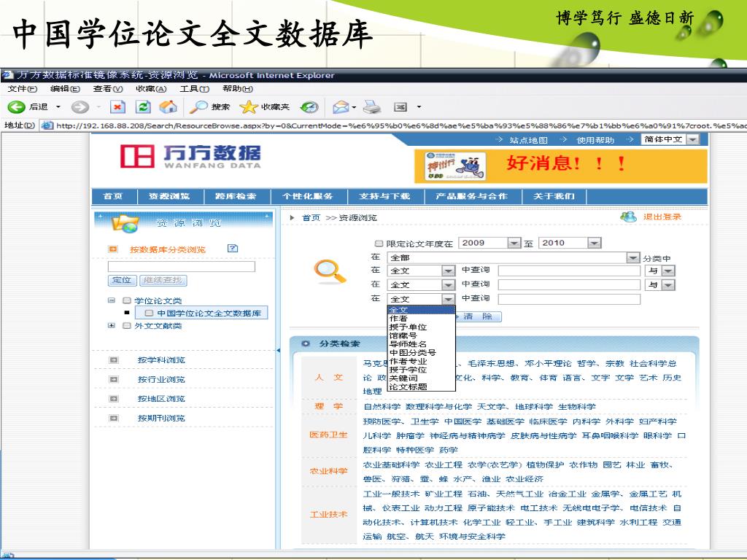Go to the 首页 nav tab
The image size is (747, 560).
(113, 196)
